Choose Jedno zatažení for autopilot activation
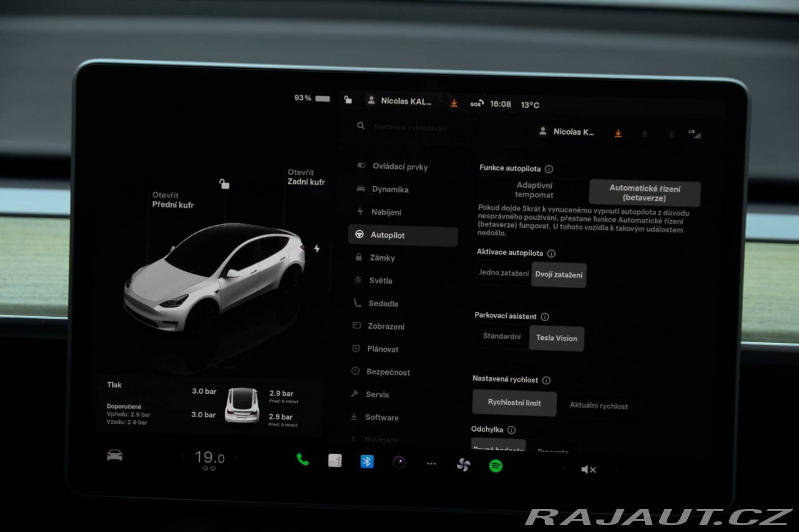The image size is (799, 532). click(504, 273)
